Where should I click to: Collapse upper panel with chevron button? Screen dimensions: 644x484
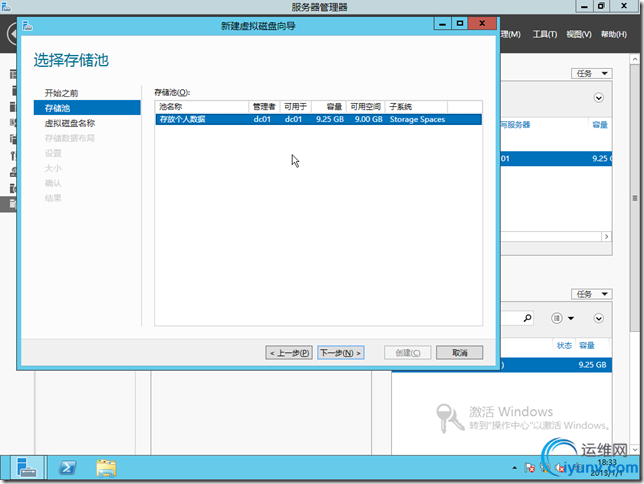598,98
